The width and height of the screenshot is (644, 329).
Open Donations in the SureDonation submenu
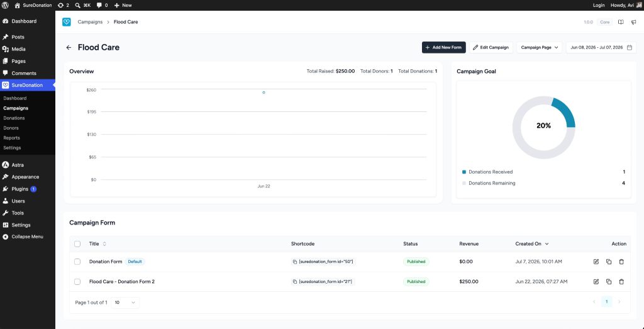14,118
